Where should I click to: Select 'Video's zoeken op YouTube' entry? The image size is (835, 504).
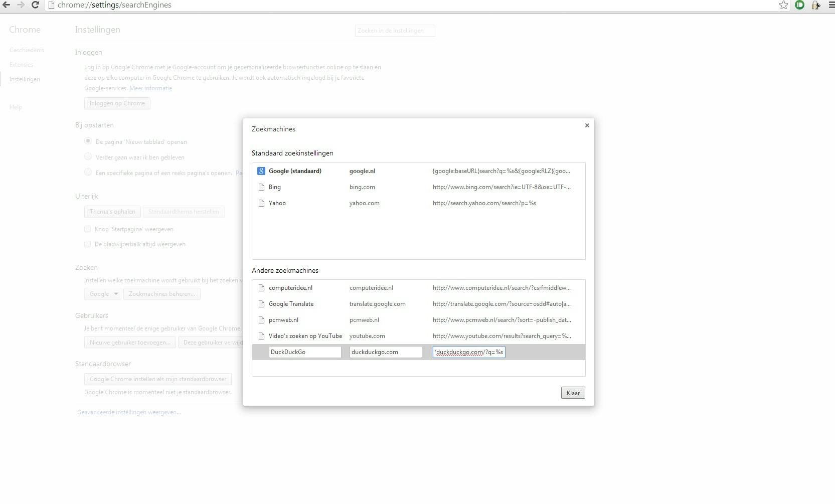click(x=305, y=336)
